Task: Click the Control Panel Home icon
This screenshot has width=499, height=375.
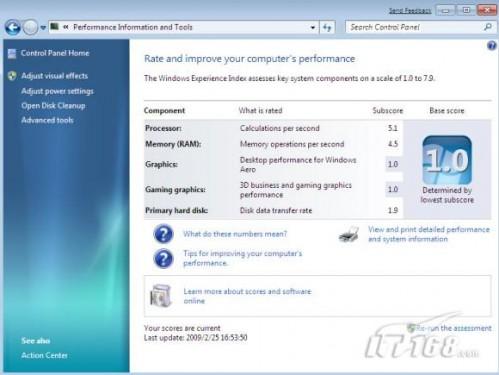Action: click(x=12, y=53)
